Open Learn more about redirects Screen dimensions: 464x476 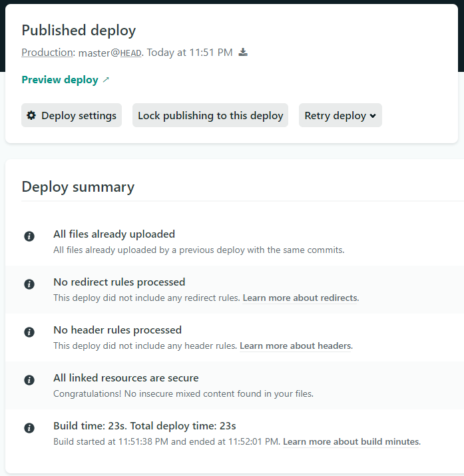(300, 298)
